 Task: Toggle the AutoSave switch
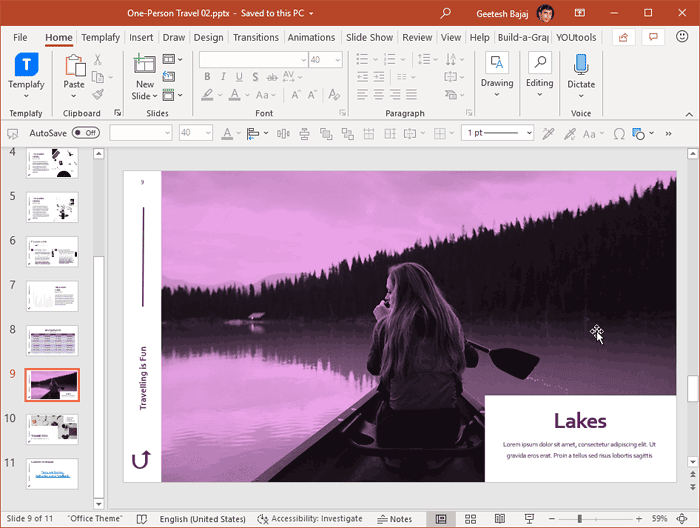(x=86, y=133)
